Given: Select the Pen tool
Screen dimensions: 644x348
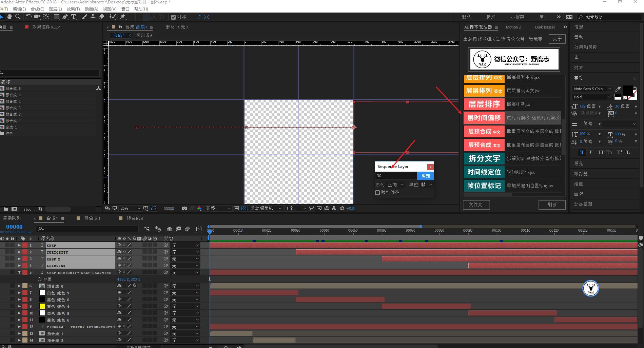Looking at the screenshot, I should click(x=65, y=17).
